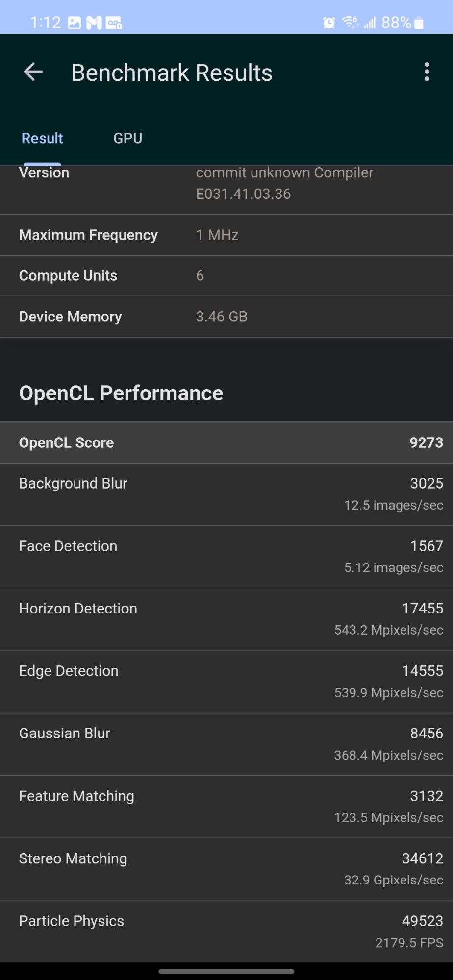Select the Horizon Detection result row
This screenshot has height=980, width=453.
point(226,619)
